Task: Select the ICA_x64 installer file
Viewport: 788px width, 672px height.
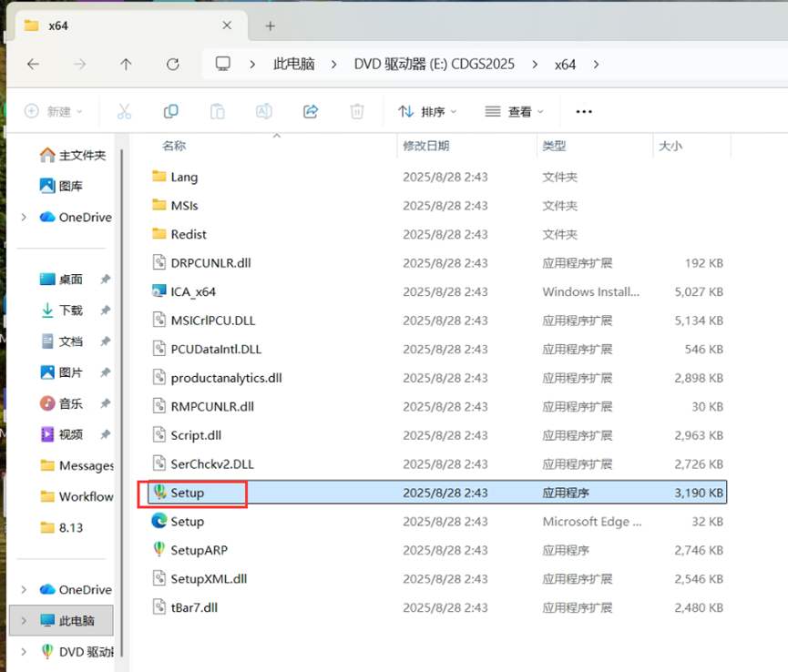Action: point(192,291)
